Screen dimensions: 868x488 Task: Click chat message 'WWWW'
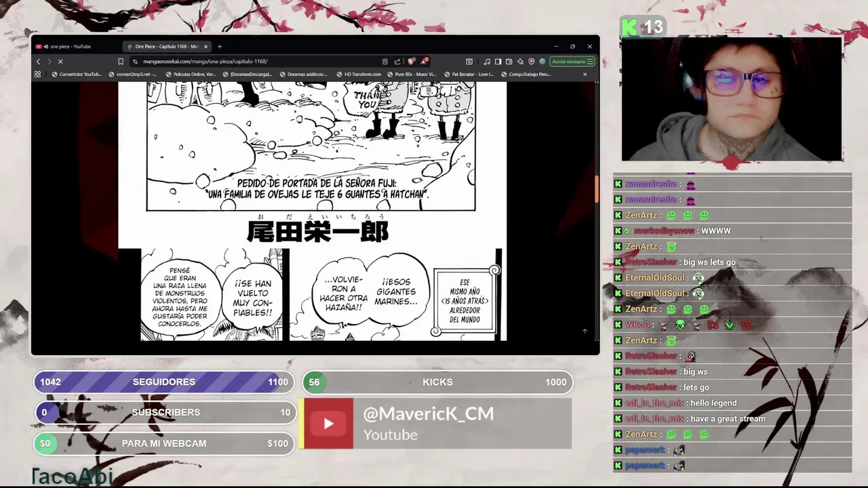(715, 231)
